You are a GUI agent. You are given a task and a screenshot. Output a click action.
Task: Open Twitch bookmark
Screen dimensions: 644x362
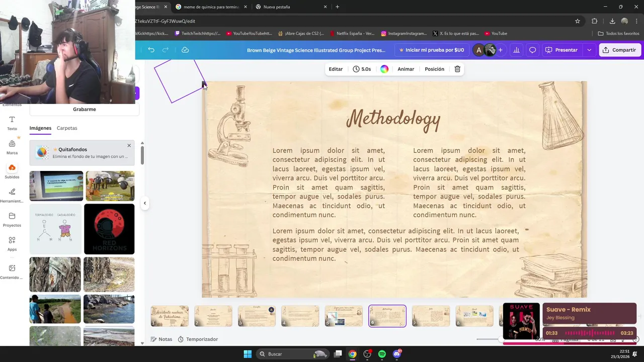tap(197, 33)
